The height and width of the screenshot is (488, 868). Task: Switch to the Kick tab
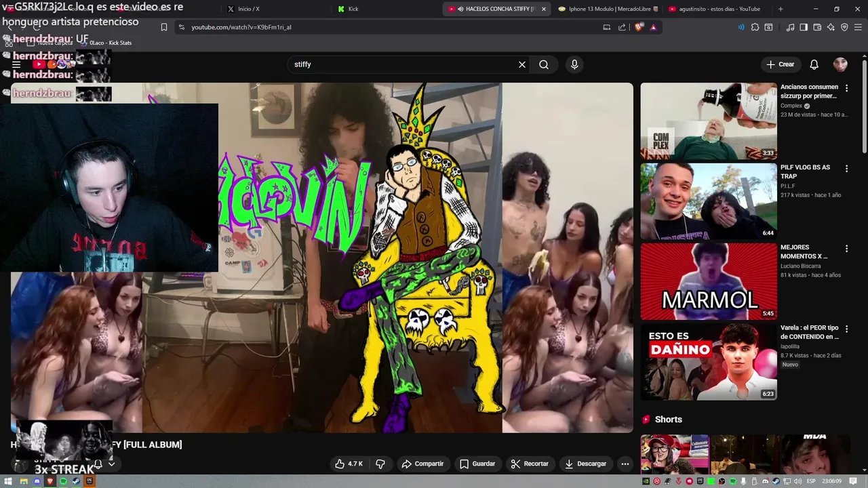[387, 9]
